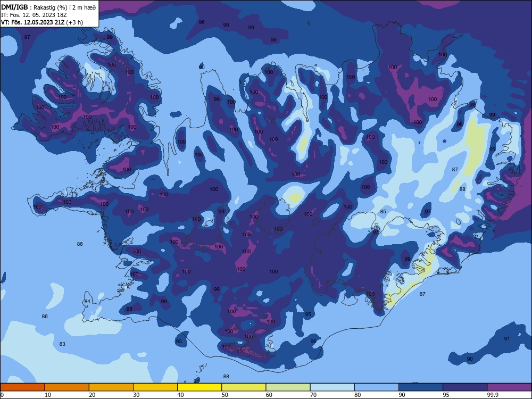Click the '85' humidity value on the map
Screen dimensions: 532x399
(383, 212)
